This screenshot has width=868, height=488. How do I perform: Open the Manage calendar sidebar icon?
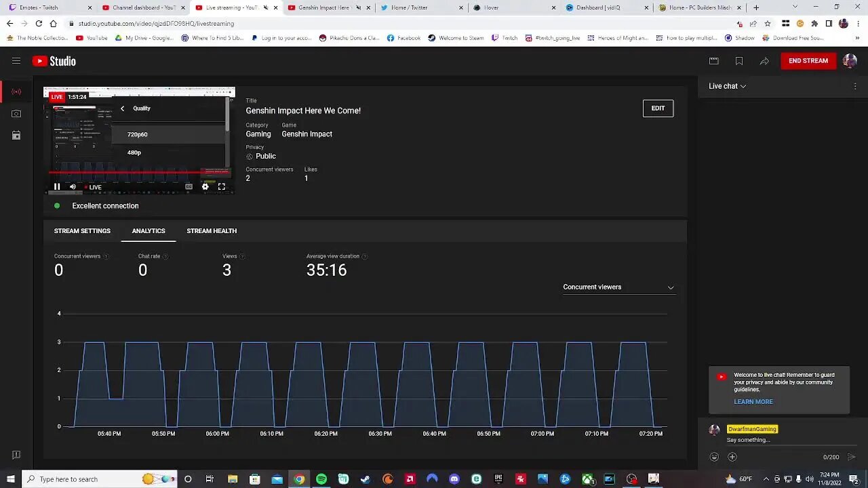point(16,136)
